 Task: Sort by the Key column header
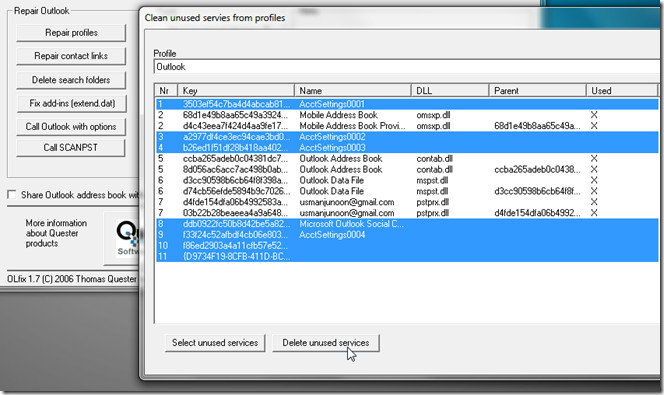236,91
